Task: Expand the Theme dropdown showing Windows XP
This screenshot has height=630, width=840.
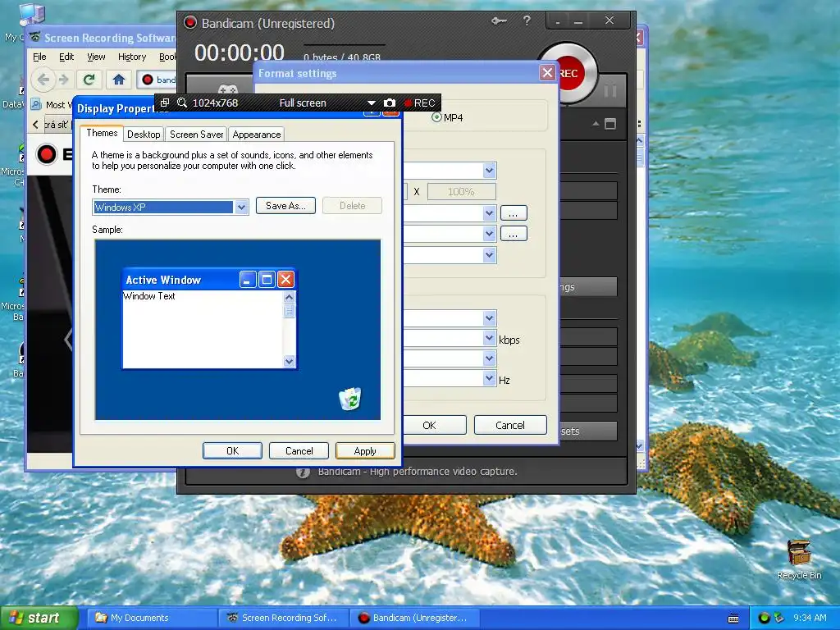Action: (x=241, y=208)
